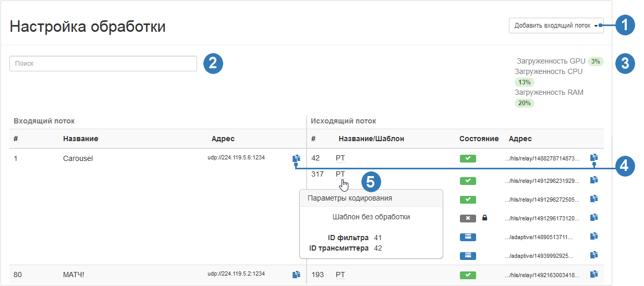Copy the hls/relay/1491296272505 stream address

pos(594,199)
